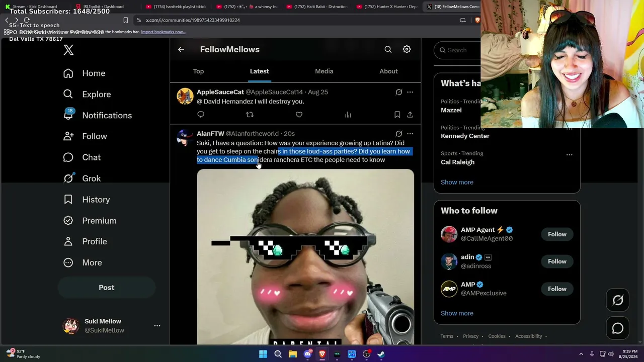Share AppleSauceCat's post
The image size is (644, 362).
point(410,115)
